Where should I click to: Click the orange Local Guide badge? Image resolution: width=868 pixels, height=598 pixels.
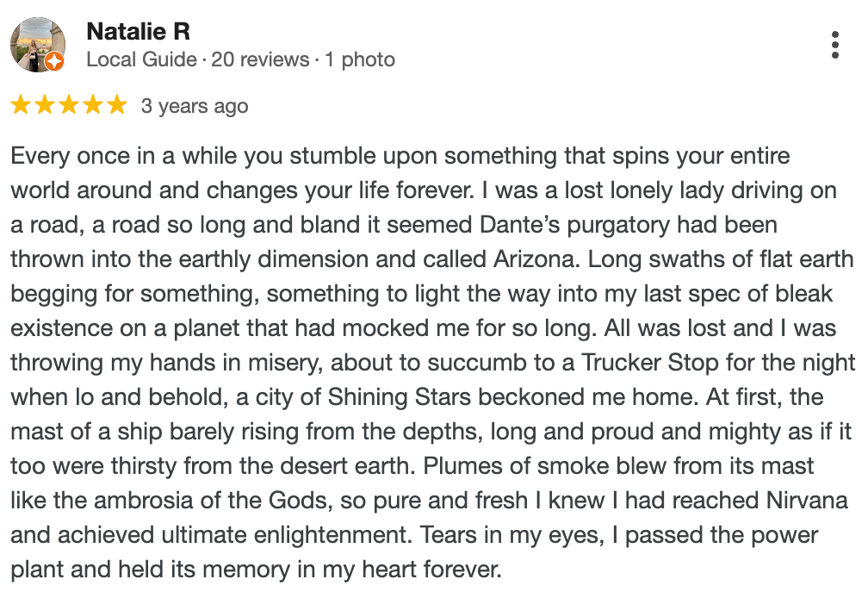tap(54, 61)
